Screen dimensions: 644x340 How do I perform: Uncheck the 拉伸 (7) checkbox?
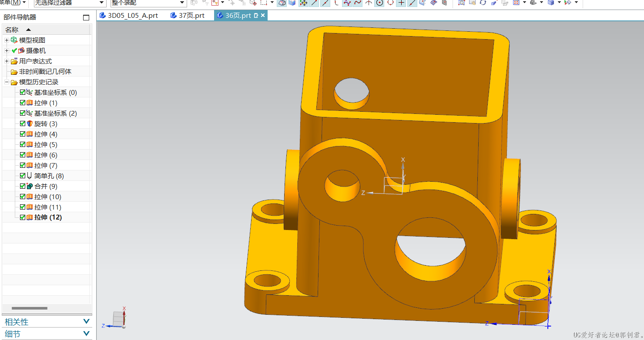coord(23,165)
